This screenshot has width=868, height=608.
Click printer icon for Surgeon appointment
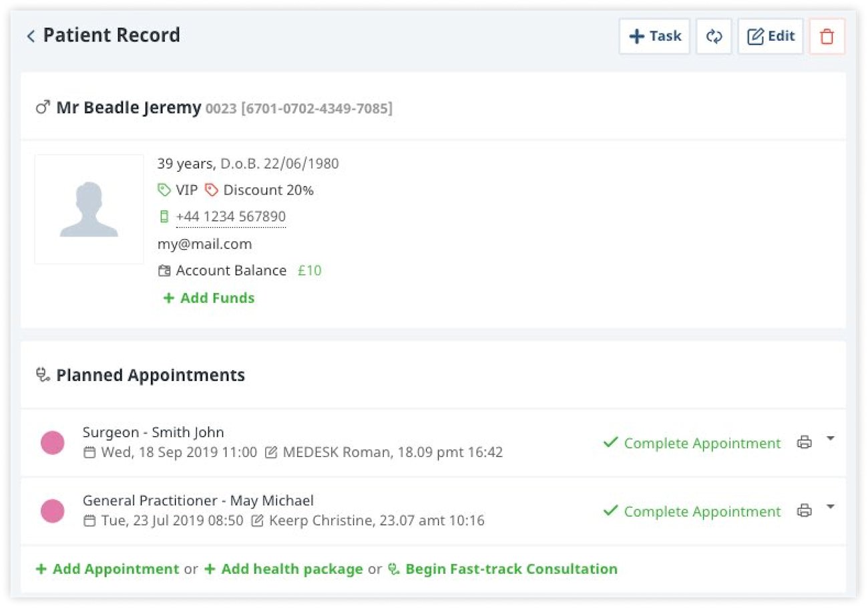coord(805,442)
